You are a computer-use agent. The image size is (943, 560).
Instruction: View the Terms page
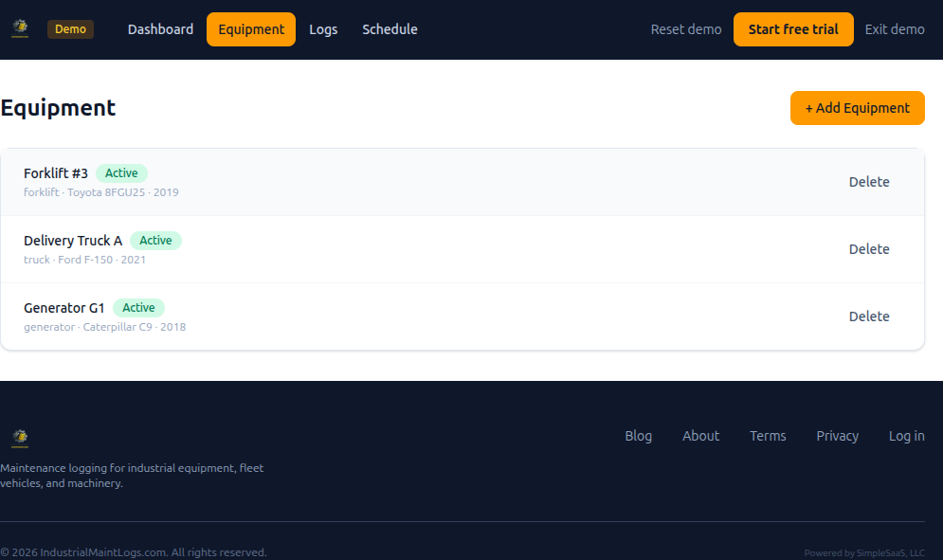click(768, 436)
